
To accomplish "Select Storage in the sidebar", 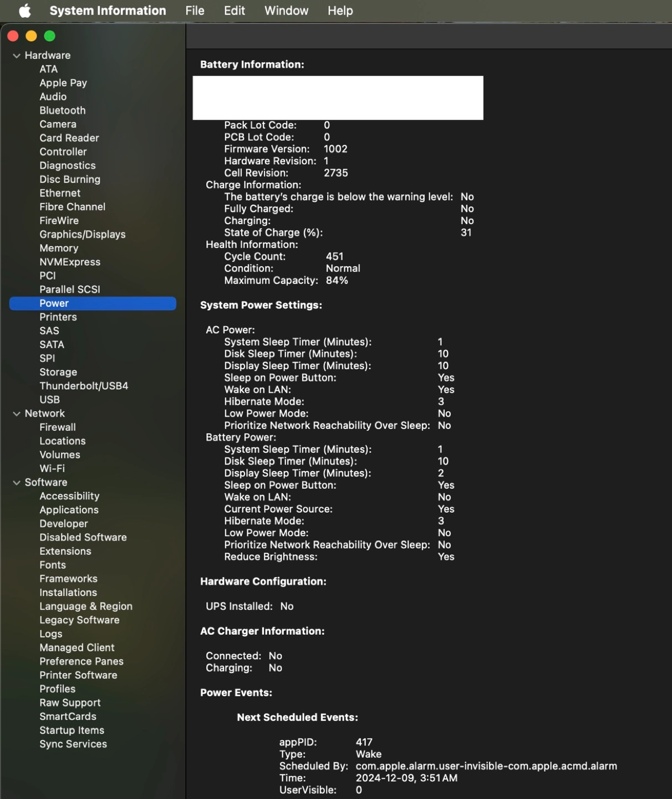I will click(58, 372).
